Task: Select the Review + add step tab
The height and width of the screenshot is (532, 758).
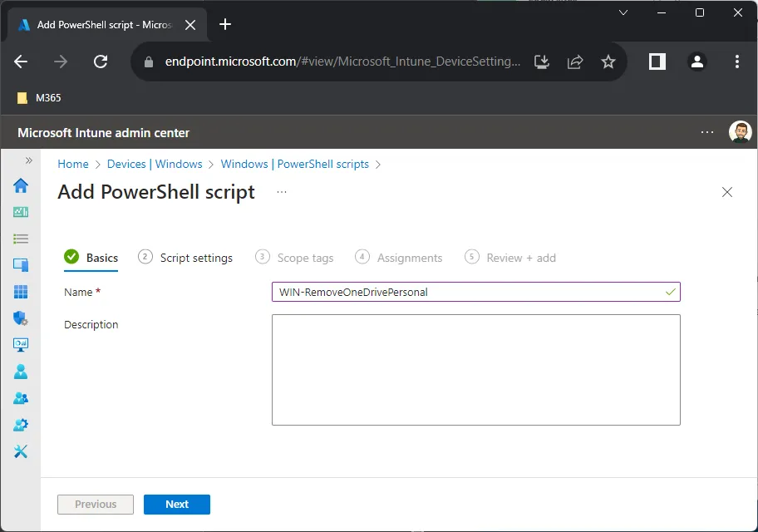Action: click(x=510, y=258)
